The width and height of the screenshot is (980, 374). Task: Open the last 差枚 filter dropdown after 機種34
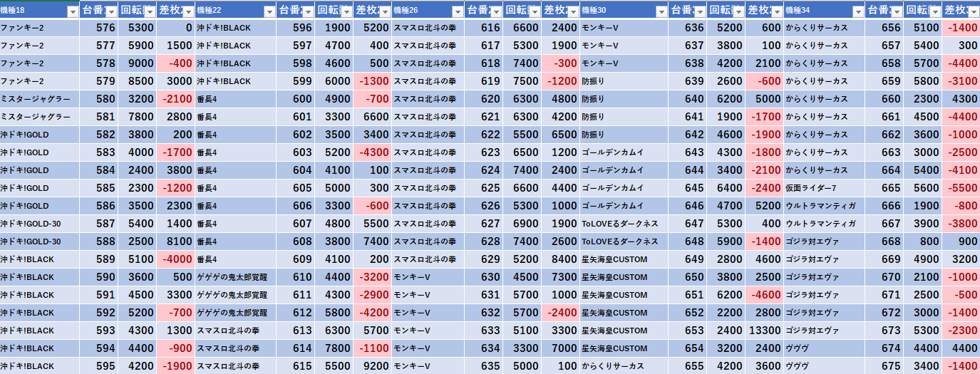click(x=974, y=11)
